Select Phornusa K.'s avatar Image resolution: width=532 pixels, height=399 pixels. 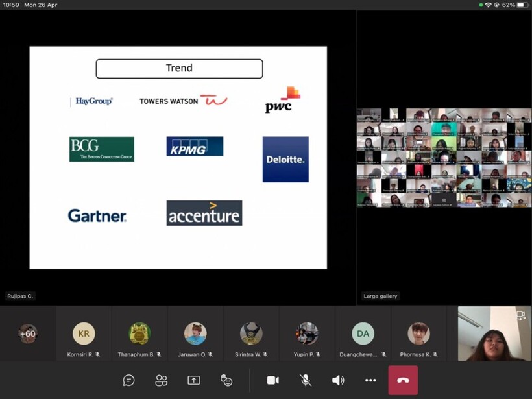tap(418, 333)
